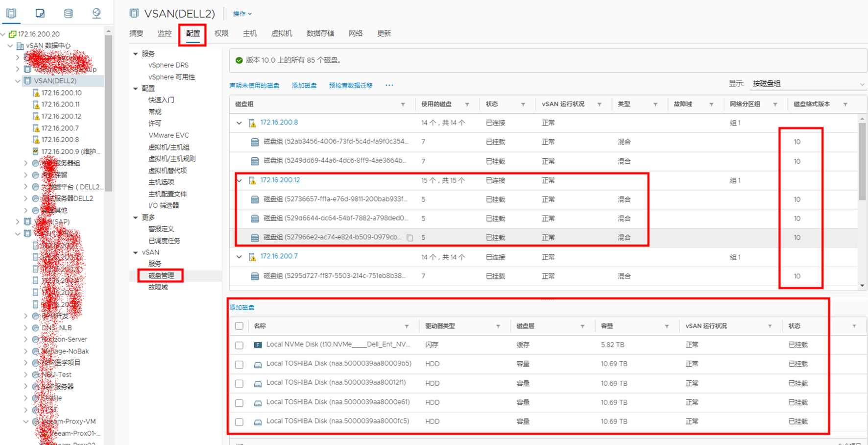
Task: Click the filter icon in 类型 column header
Action: [655, 104]
